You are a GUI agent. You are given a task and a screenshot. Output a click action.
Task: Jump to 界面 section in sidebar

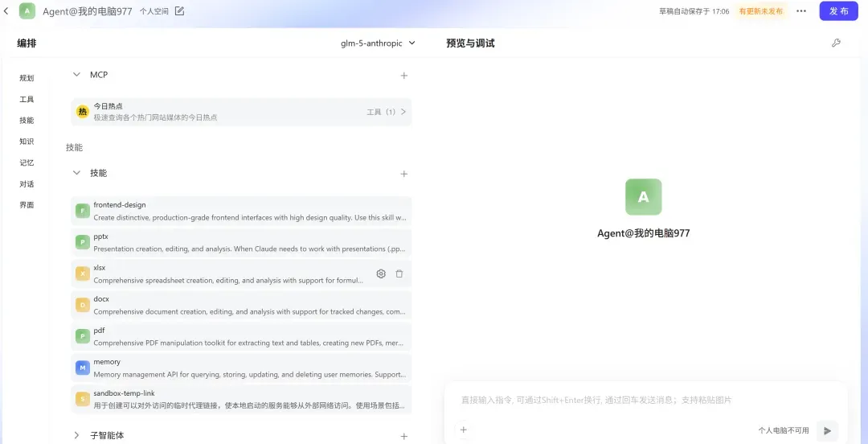(27, 205)
